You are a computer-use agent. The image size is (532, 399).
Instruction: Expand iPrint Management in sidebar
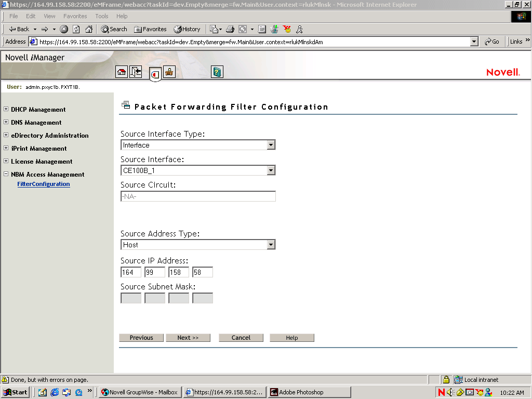tap(6, 148)
